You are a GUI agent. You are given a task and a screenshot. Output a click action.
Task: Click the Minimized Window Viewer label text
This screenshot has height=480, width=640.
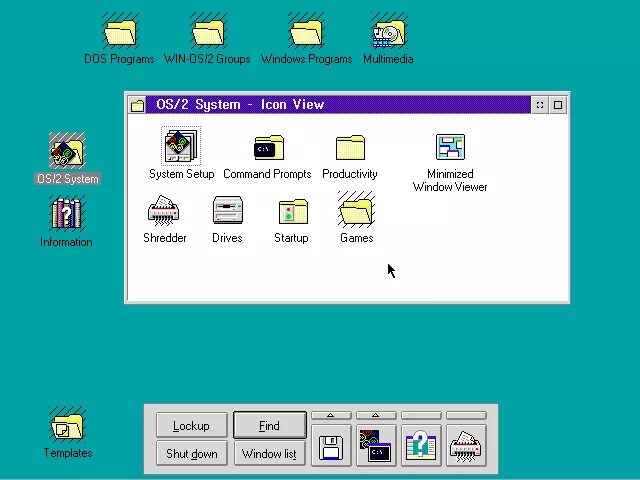(x=450, y=180)
